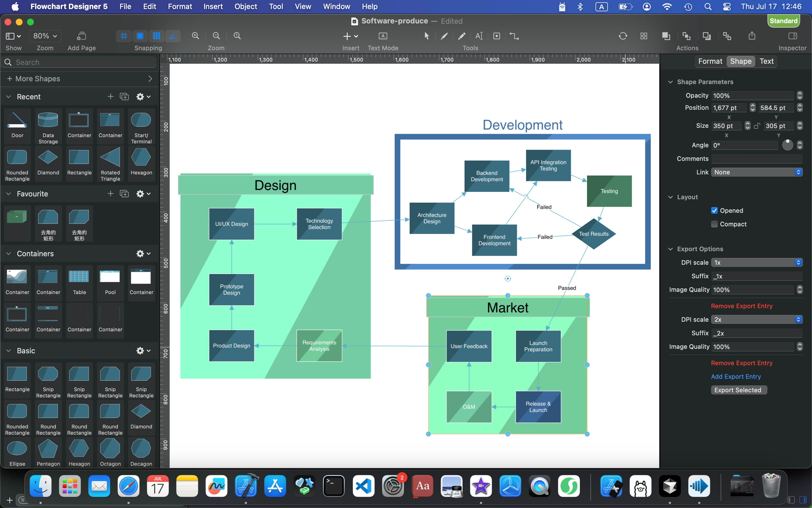Open the Show sidebar dropdown
The width and height of the screenshot is (812, 508).
click(14, 36)
